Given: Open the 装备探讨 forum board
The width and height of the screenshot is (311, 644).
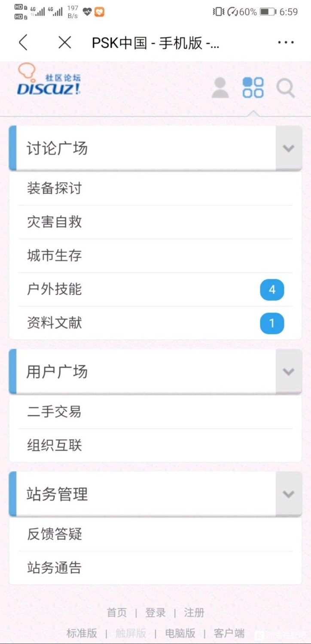Looking at the screenshot, I should pos(155,188).
